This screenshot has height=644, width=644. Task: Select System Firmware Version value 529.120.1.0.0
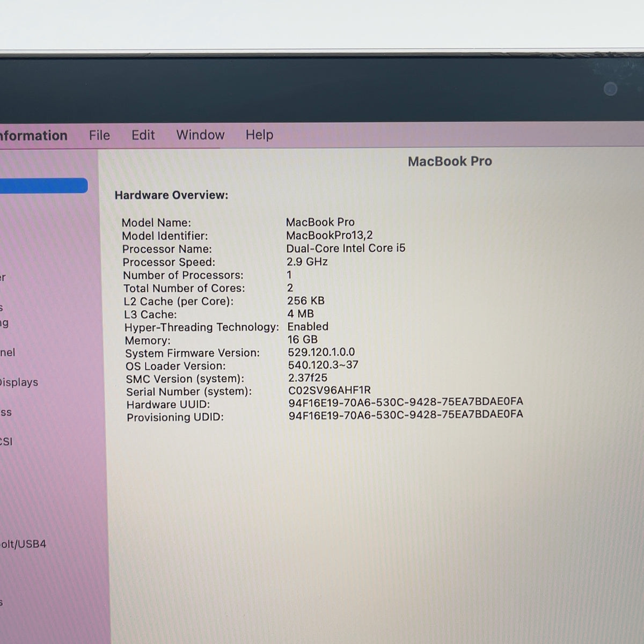pos(321,352)
